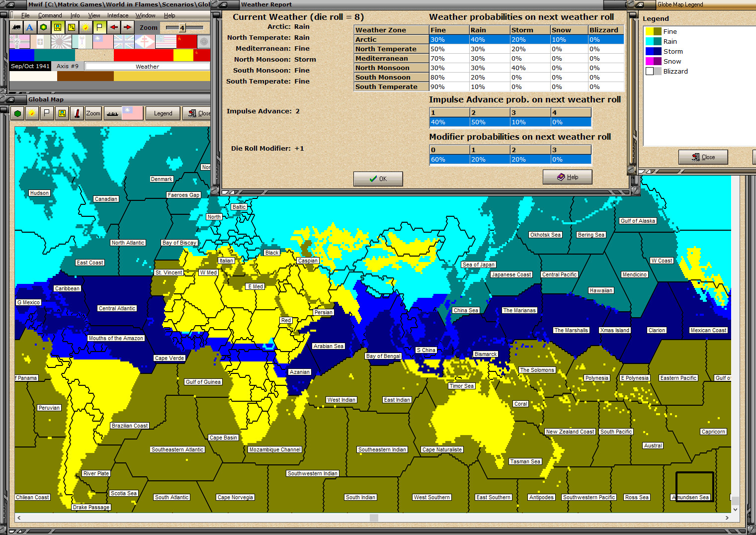
Task: Select the British Union Jack flag
Action: (x=124, y=41)
